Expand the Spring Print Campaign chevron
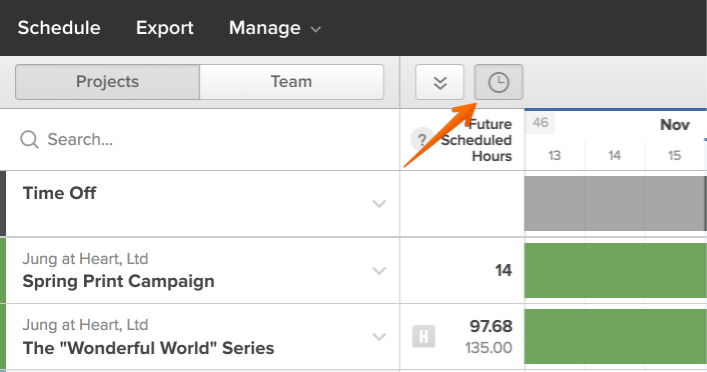This screenshot has width=707, height=372. pyautogui.click(x=379, y=271)
